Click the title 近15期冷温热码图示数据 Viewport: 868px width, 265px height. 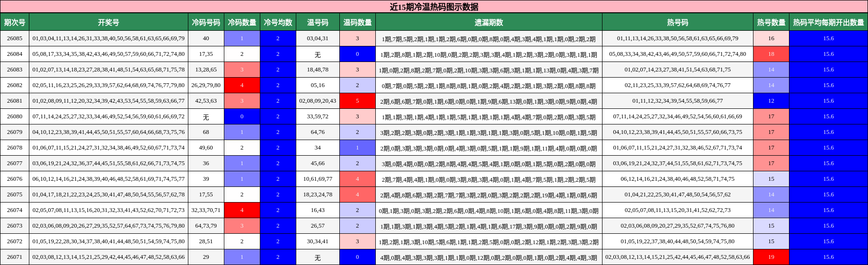coord(434,7)
